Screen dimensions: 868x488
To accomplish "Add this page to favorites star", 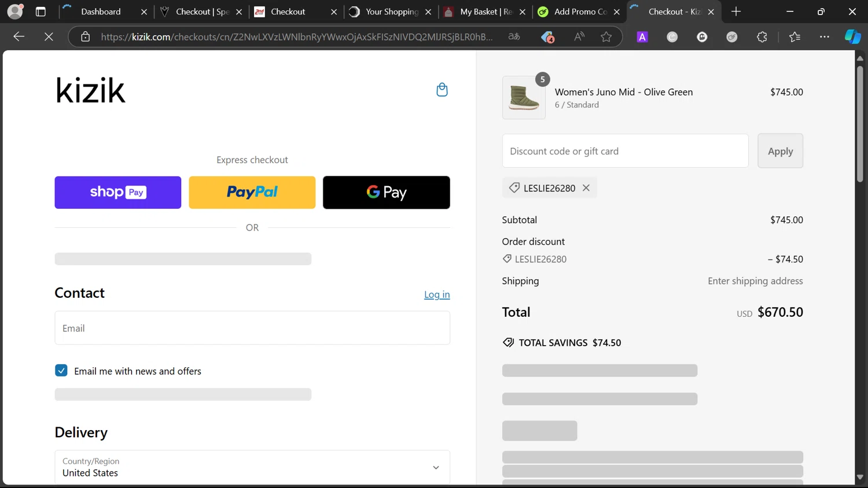I will 606,36.
